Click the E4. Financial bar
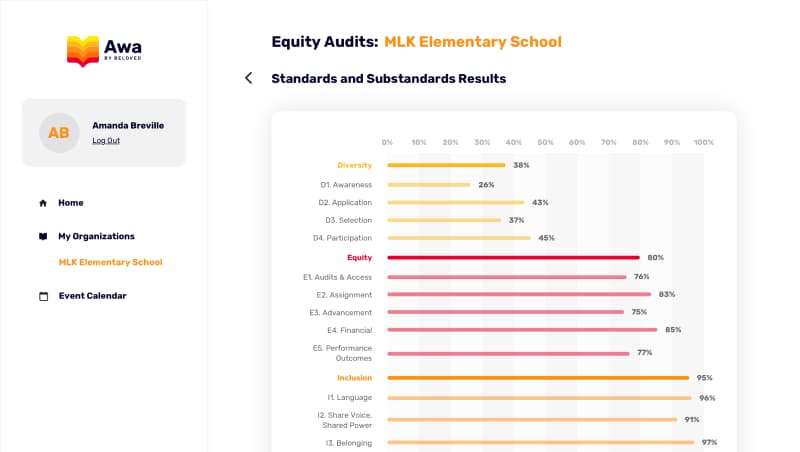Image resolution: width=800 pixels, height=452 pixels. click(522, 329)
